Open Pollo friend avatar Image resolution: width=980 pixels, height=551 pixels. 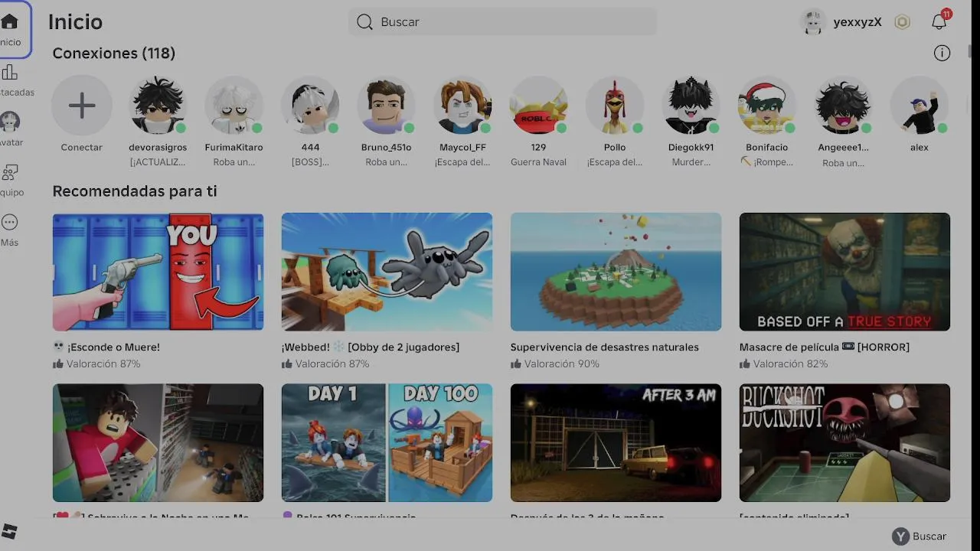[615, 106]
